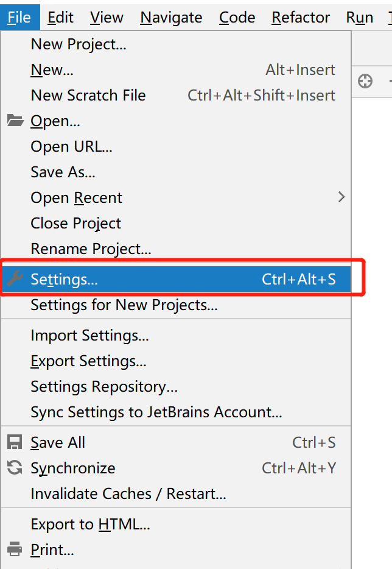392x569 pixels.
Task: Click the crosshair locate icon in toolbar
Action: (x=365, y=81)
